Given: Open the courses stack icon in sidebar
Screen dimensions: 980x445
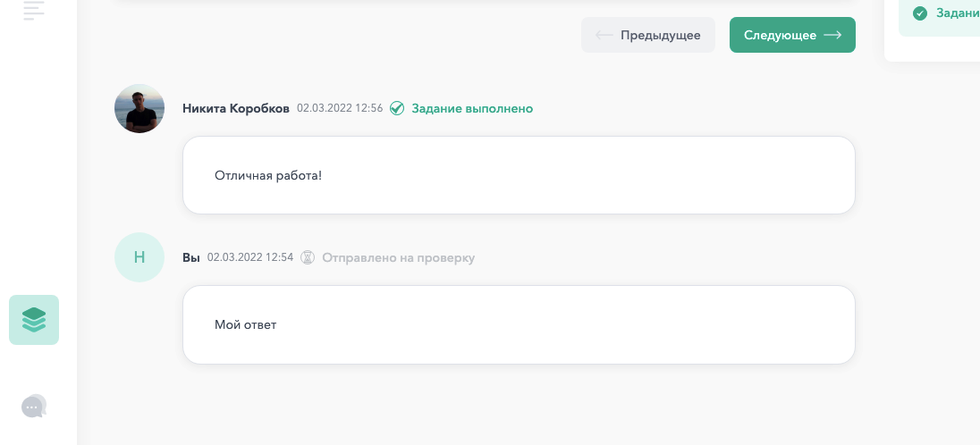Looking at the screenshot, I should pos(34,319).
